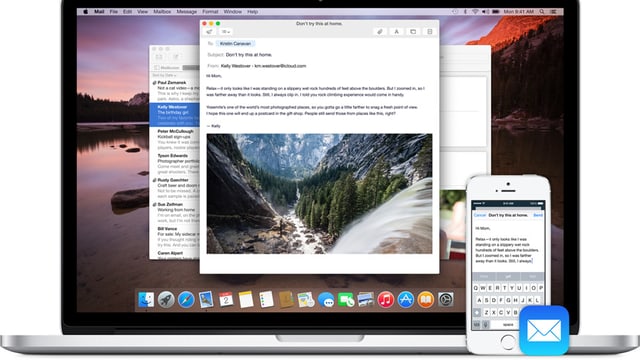Open the Mail menu in the menu bar

coord(99,12)
